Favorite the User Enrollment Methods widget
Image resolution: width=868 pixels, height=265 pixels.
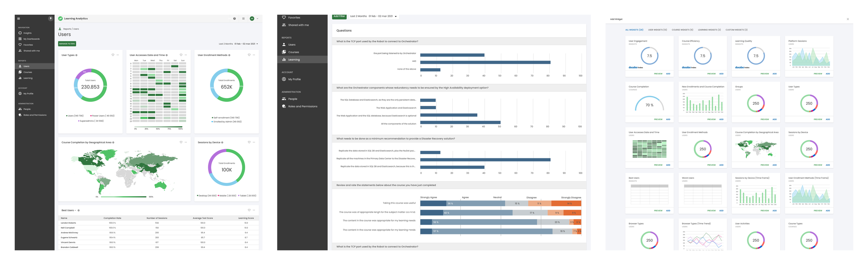249,55
